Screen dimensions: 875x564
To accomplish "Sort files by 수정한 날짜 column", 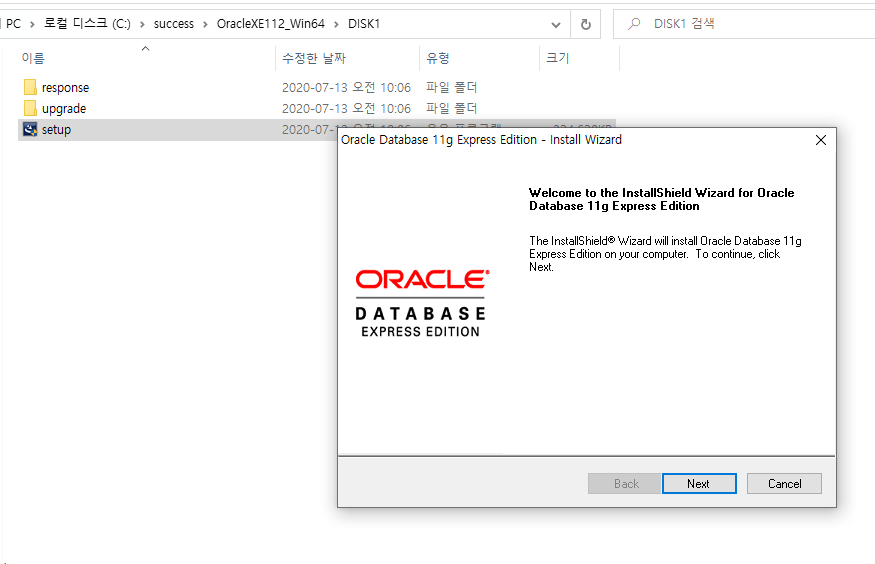I will (314, 58).
